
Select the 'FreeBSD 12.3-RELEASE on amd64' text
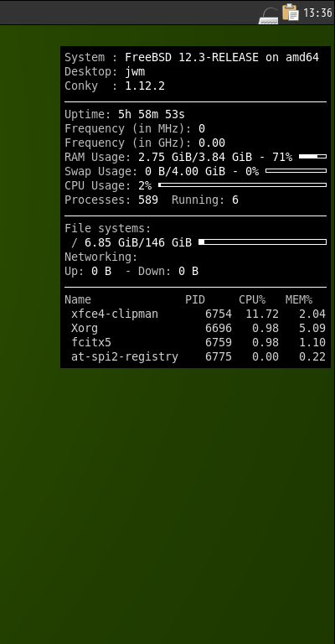tap(222, 57)
